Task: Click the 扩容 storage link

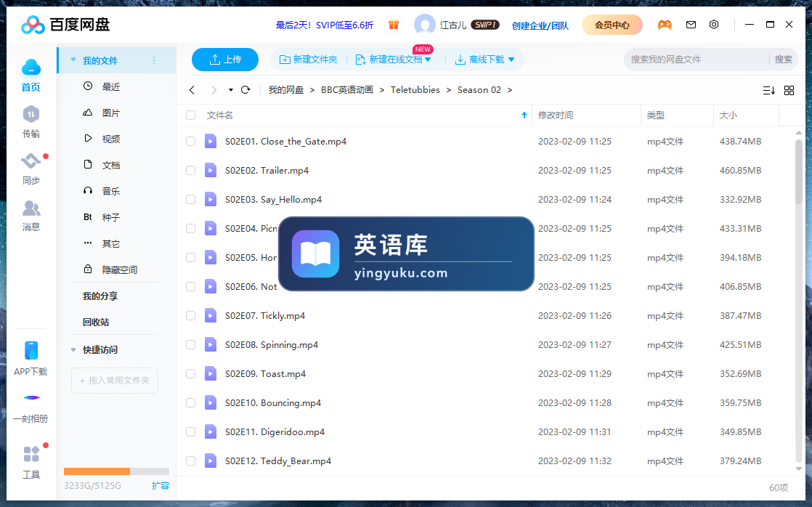Action: click(x=160, y=485)
